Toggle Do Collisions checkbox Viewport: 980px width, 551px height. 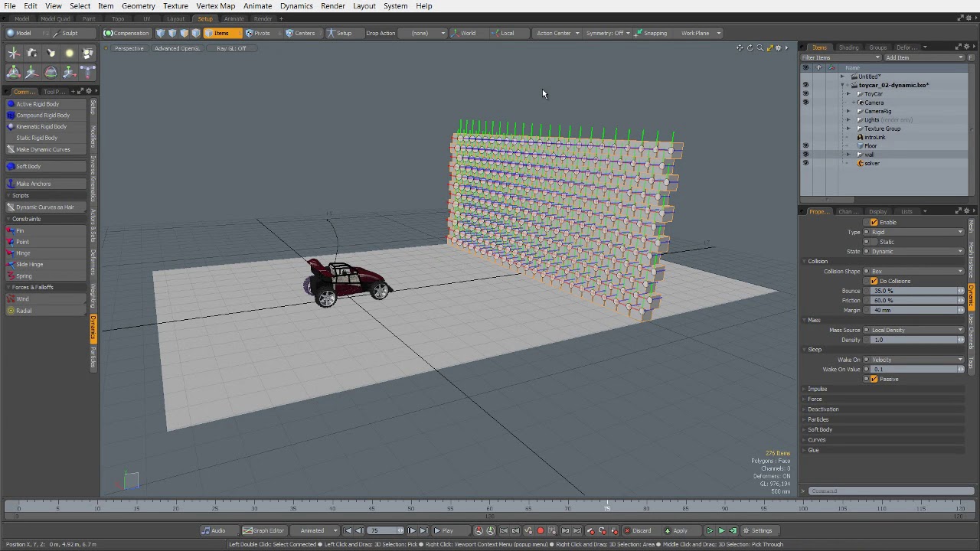pos(874,281)
